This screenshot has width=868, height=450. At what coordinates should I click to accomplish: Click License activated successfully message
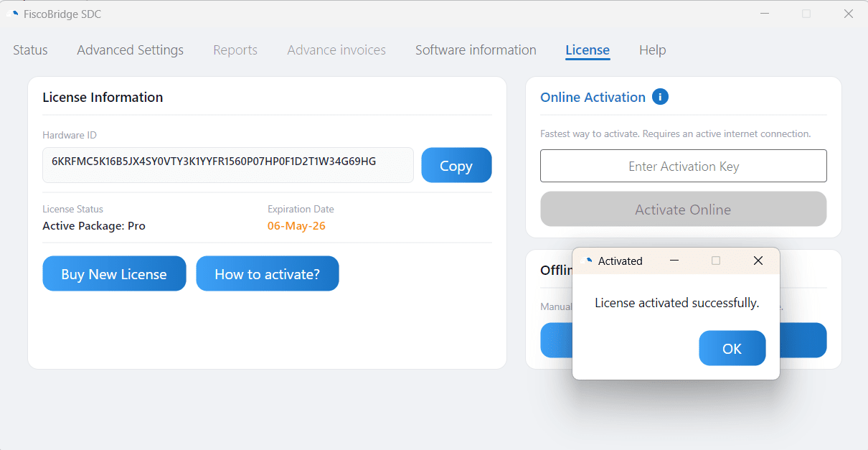[x=677, y=303]
